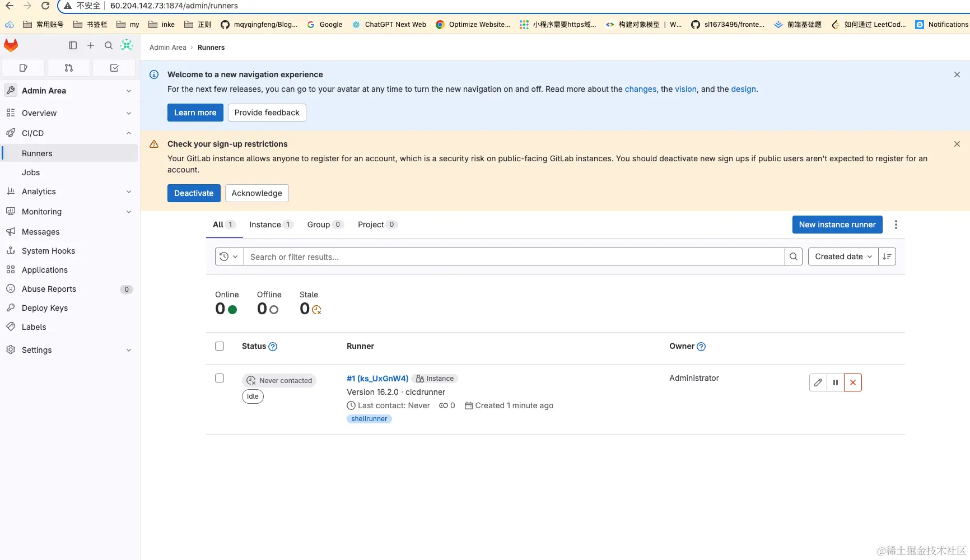The width and height of the screenshot is (970, 560).
Task: Acknowledge the sign-up warning
Action: click(257, 193)
